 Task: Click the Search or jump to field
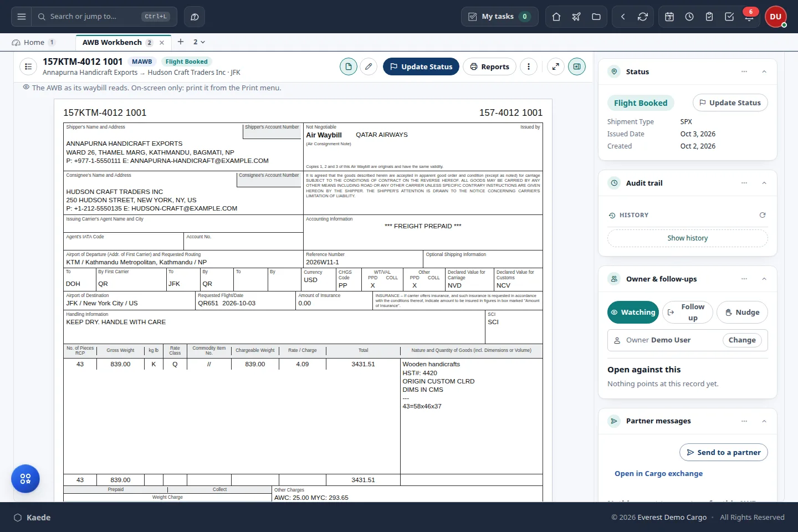[x=104, y=17]
